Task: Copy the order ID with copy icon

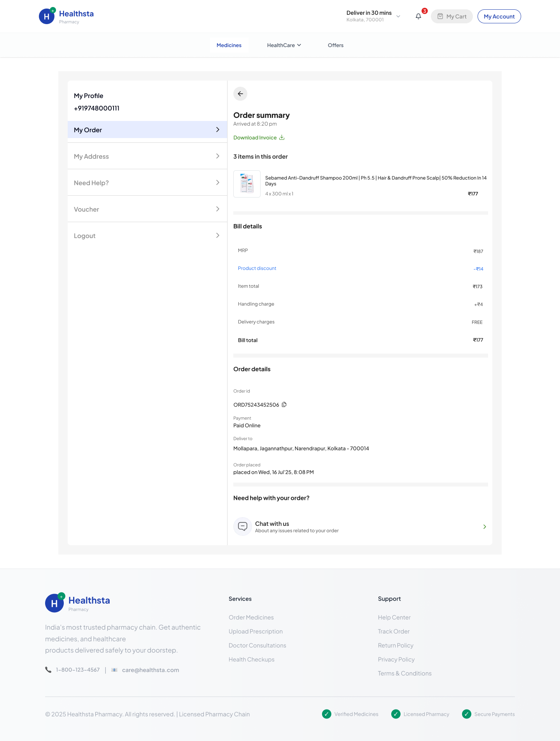Action: 284,405
